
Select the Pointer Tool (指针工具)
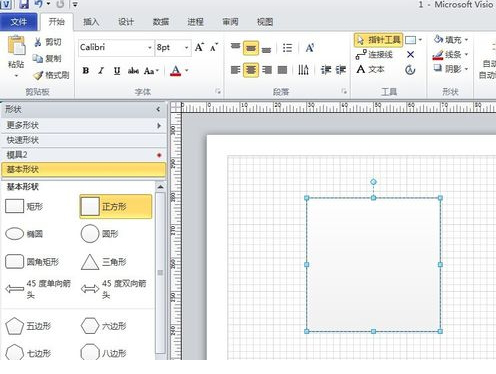[x=378, y=40]
